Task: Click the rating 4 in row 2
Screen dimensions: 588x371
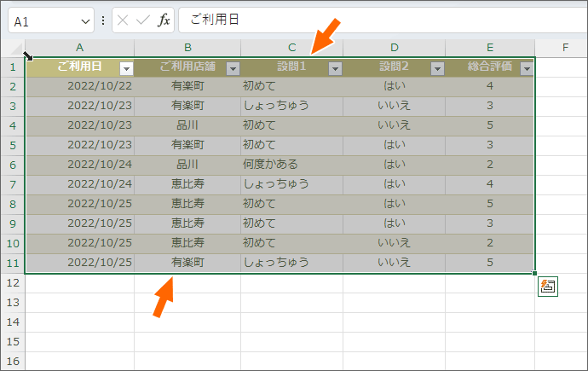Action: [x=490, y=86]
